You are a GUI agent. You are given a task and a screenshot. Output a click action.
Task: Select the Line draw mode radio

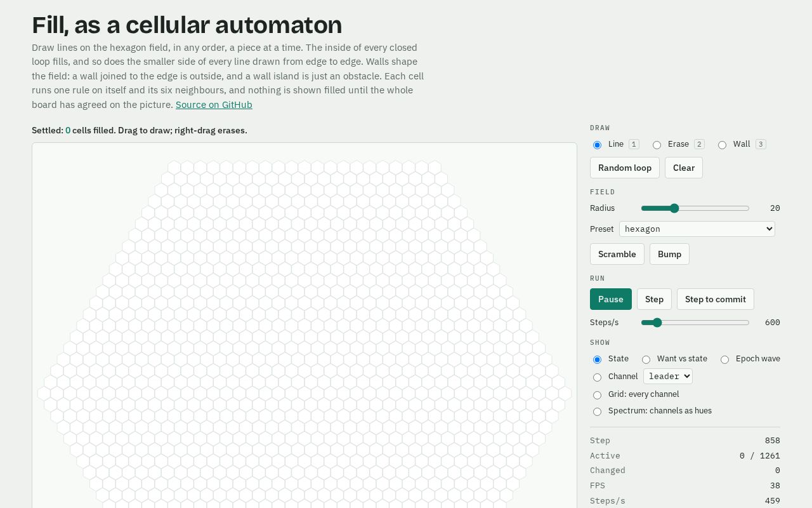tap(597, 145)
